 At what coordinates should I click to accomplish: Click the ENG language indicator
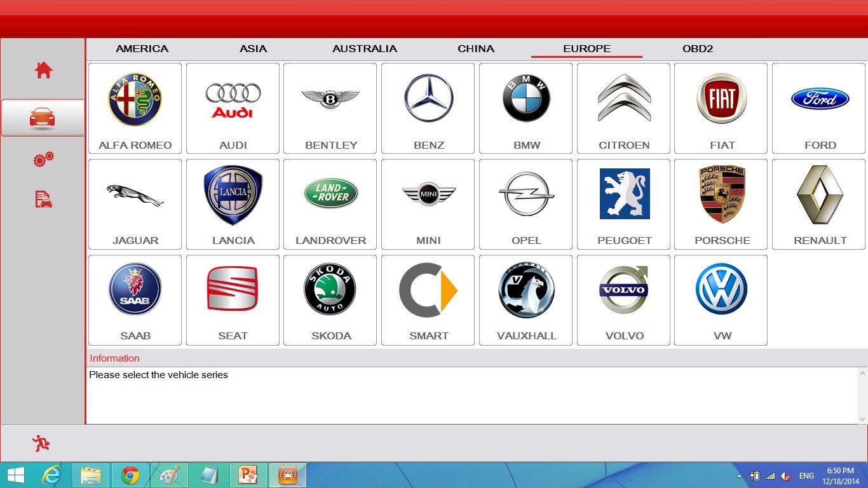[x=806, y=476]
